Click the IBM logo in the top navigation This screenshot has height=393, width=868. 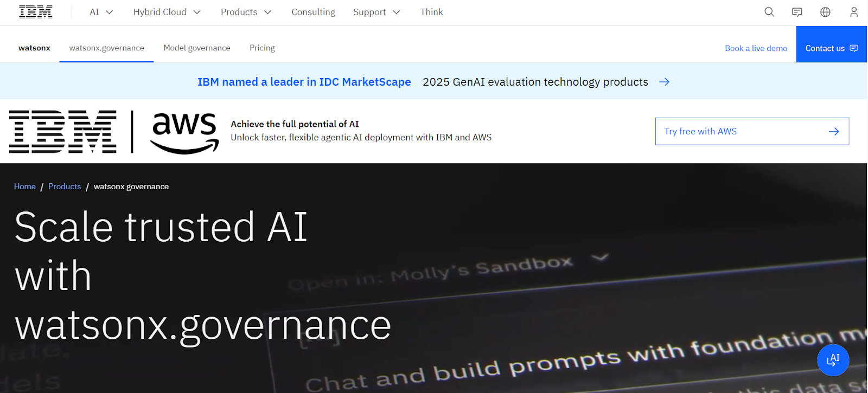[36, 12]
